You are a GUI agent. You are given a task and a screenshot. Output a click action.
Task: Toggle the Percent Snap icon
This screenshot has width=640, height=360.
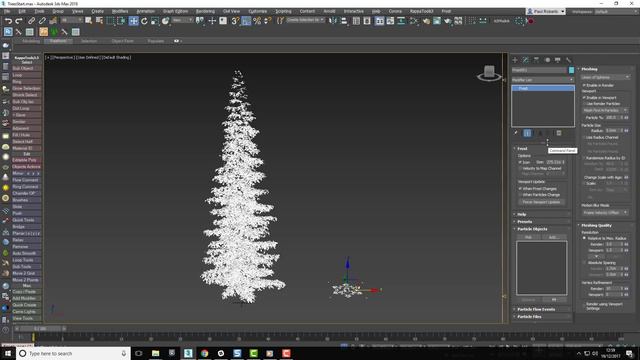click(x=257, y=21)
